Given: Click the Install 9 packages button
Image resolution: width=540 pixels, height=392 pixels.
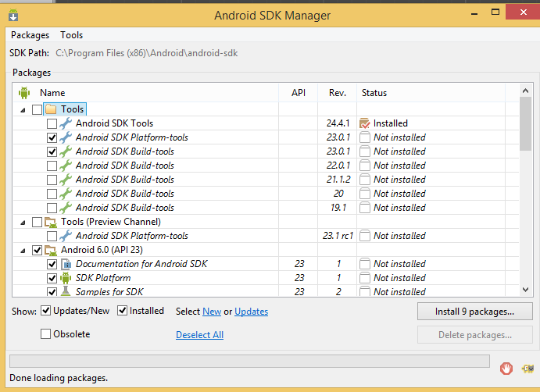Looking at the screenshot, I should click(x=474, y=312).
